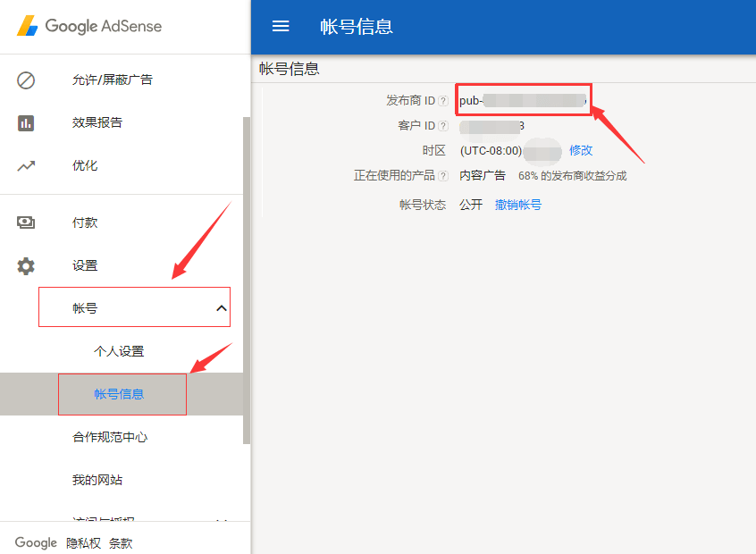Click 68% 的发布商收益分成 text
The width and height of the screenshot is (756, 554).
[x=572, y=176]
